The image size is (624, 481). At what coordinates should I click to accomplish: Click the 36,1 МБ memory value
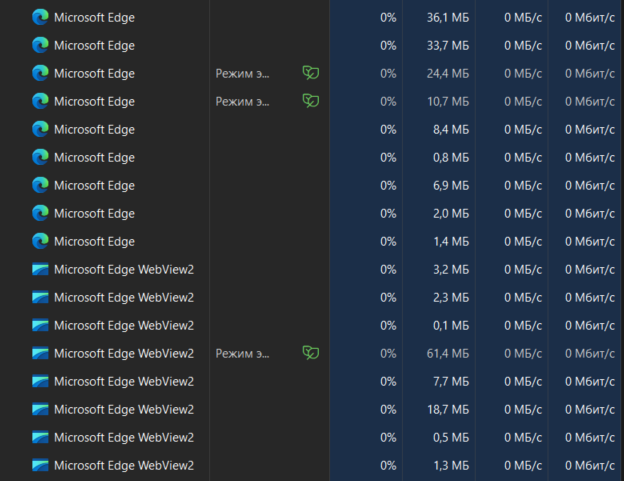[448, 17]
